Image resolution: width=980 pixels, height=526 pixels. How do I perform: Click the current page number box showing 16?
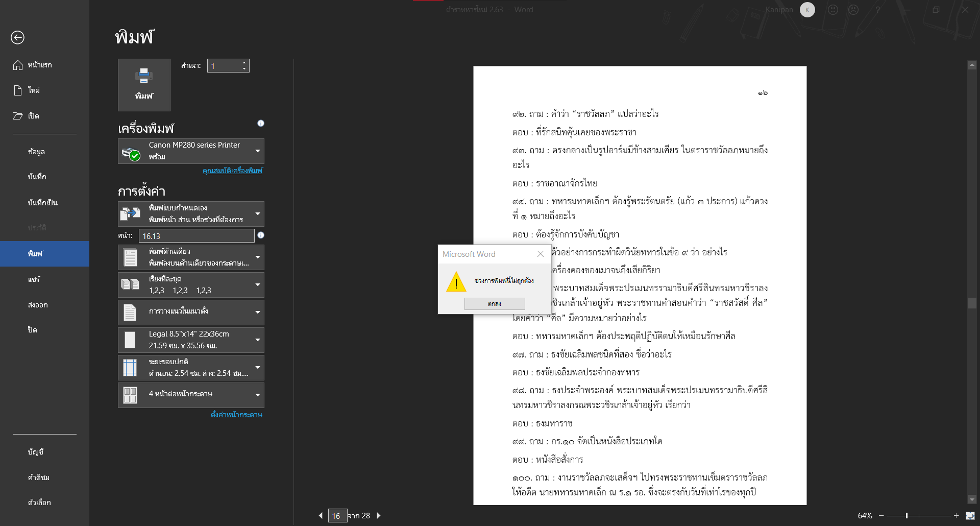[x=337, y=516]
